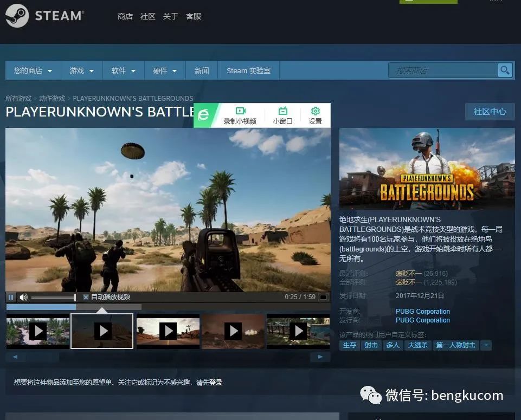Adjust the video volume slider
Viewport: 521px width, 420px height.
(54, 297)
